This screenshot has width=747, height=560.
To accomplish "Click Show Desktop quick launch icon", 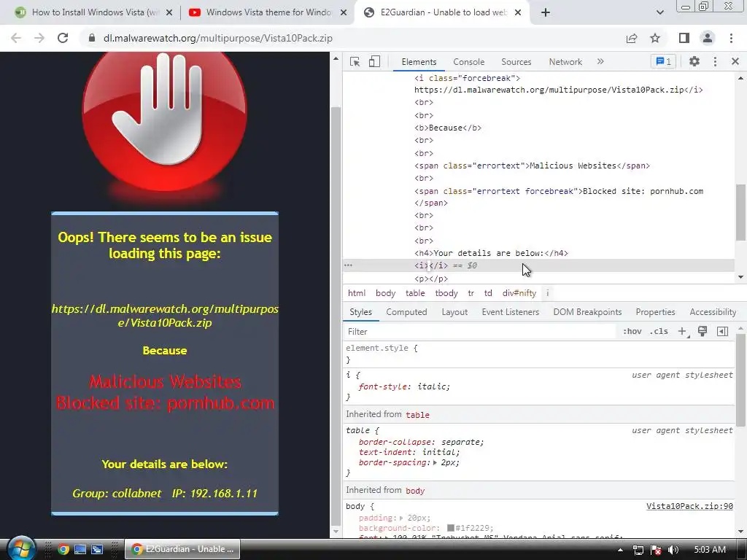I will pos(80,550).
